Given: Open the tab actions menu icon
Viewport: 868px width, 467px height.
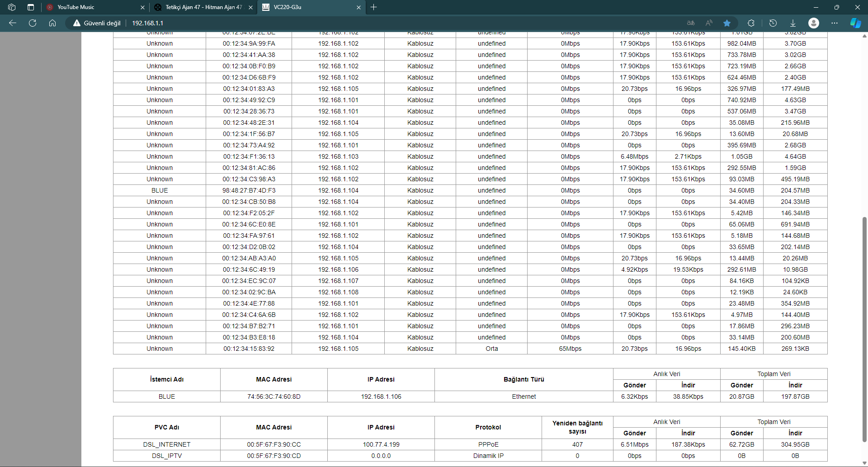Looking at the screenshot, I should [31, 7].
